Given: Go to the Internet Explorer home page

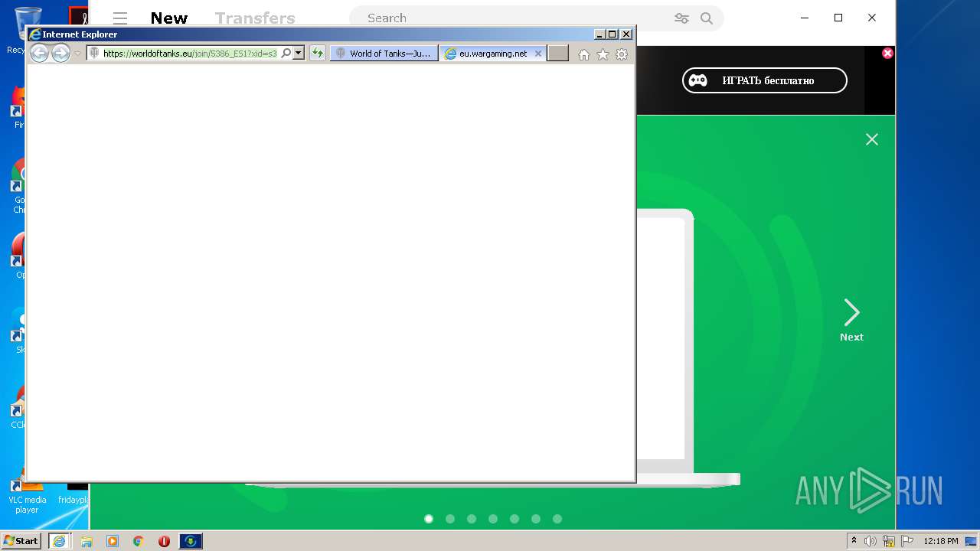Looking at the screenshot, I should (584, 54).
